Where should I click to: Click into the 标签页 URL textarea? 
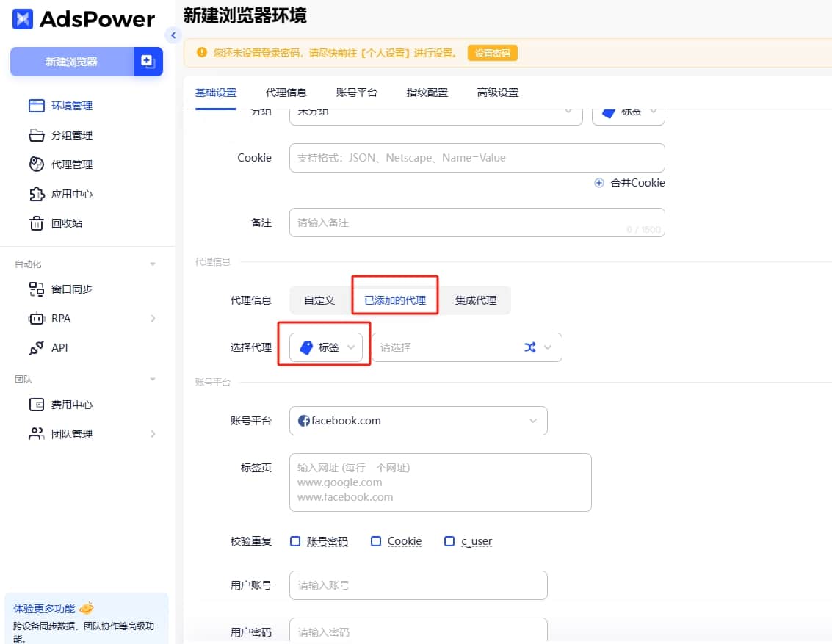pyautogui.click(x=441, y=482)
